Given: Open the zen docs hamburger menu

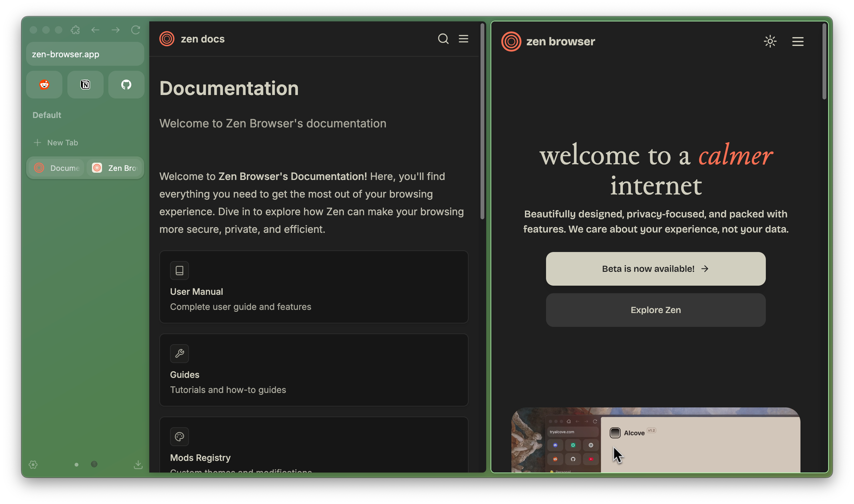Looking at the screenshot, I should [464, 39].
